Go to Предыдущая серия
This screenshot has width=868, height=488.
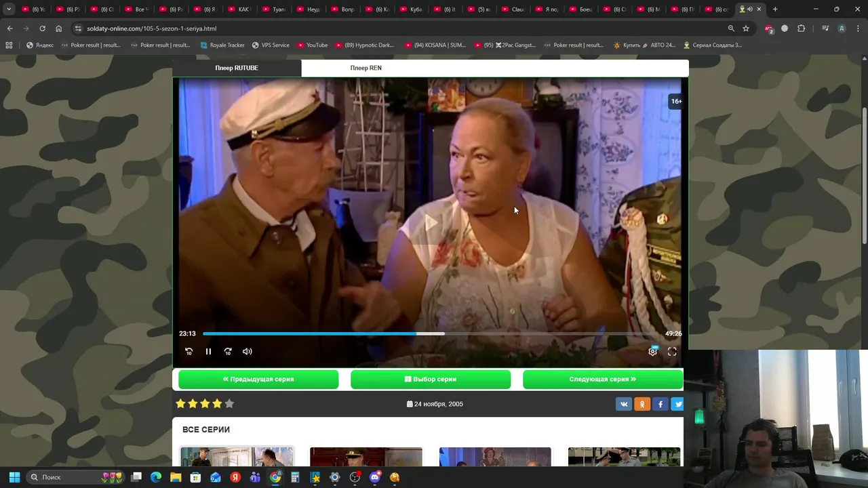tap(258, 379)
